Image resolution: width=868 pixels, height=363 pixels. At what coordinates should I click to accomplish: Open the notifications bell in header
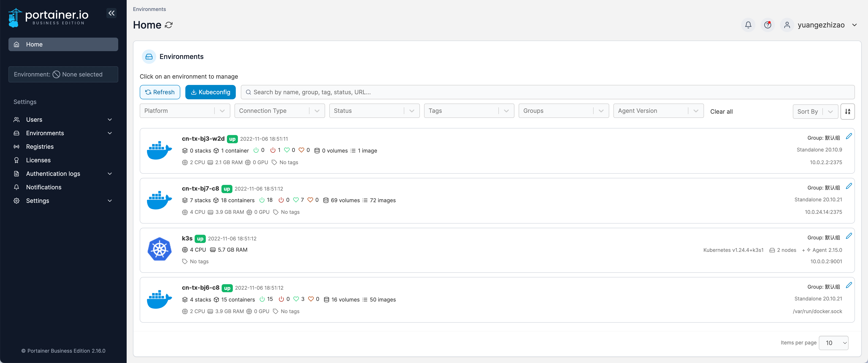[748, 25]
